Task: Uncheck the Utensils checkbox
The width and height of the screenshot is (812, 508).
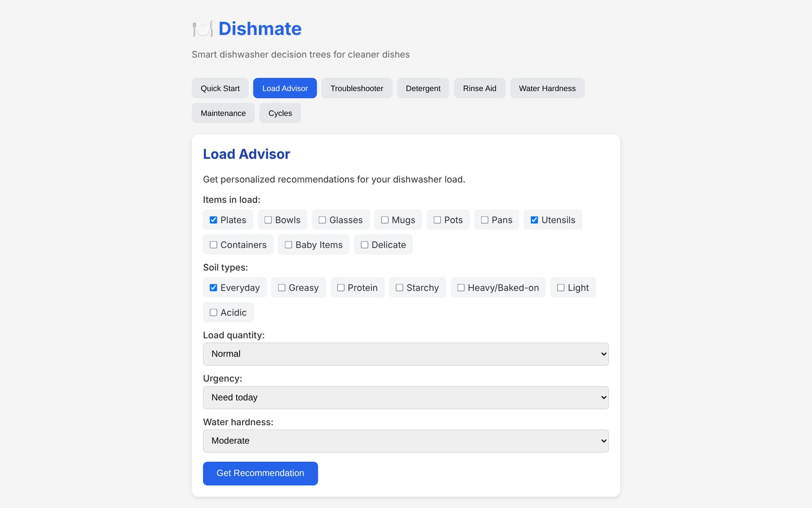Action: [534, 220]
